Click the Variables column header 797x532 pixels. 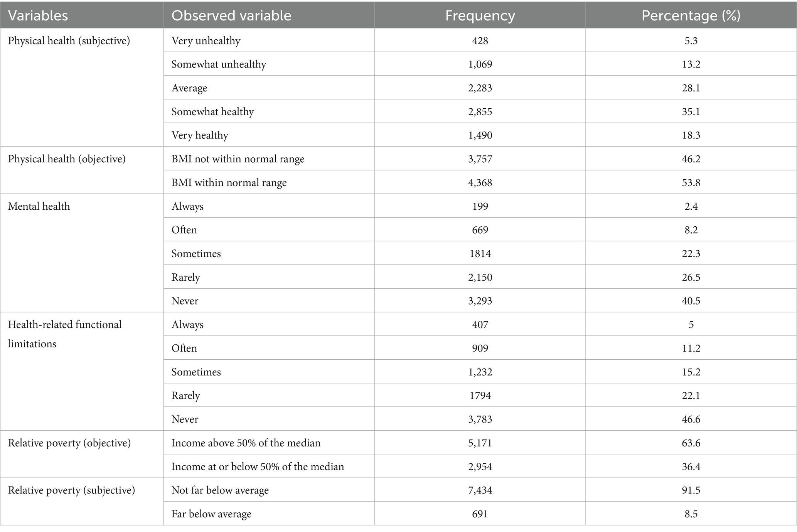[38, 15]
